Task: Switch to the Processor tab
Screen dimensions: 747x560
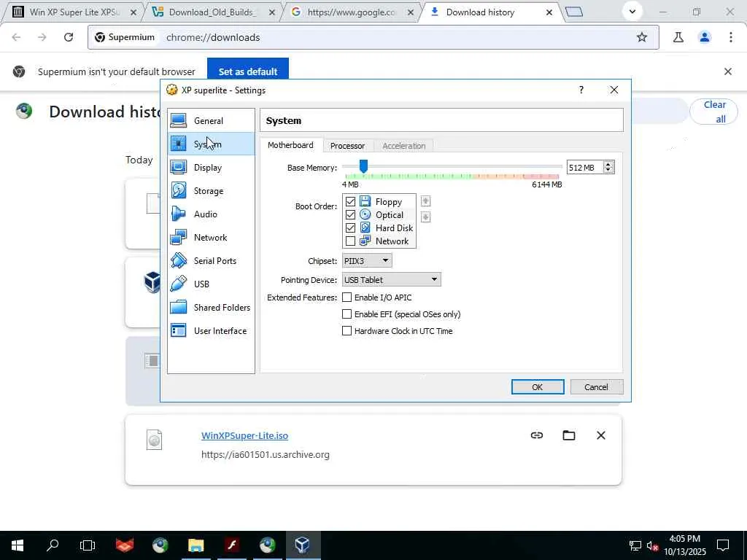Action: pos(347,146)
